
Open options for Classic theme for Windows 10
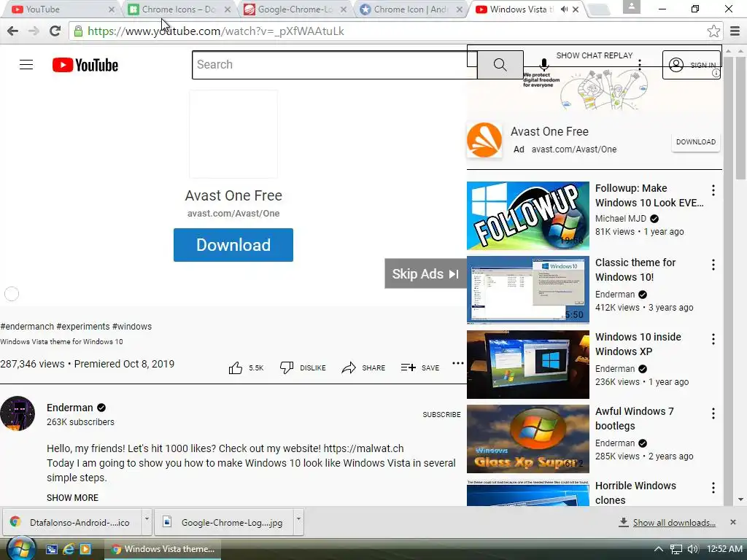(713, 265)
